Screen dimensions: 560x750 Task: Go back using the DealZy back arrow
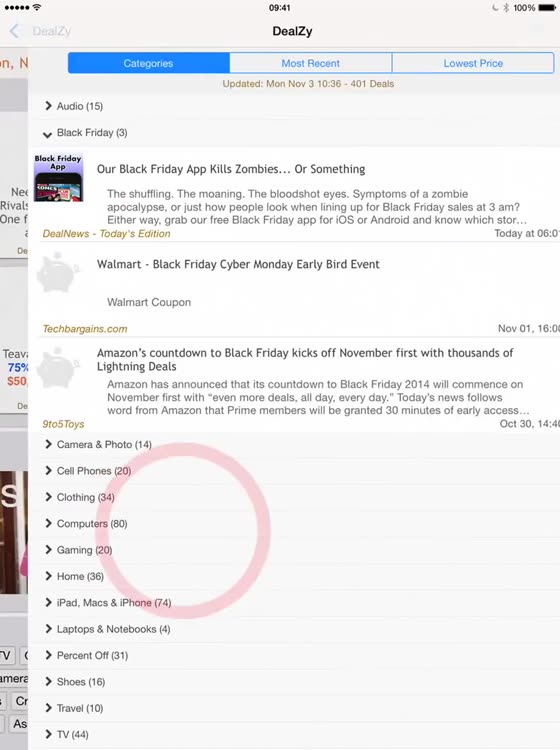[15, 31]
